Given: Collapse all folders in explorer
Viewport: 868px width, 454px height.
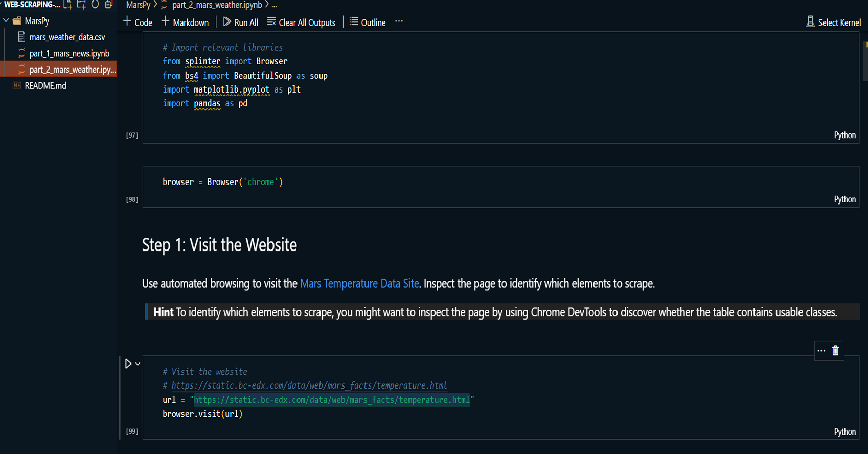Looking at the screenshot, I should point(108,5).
